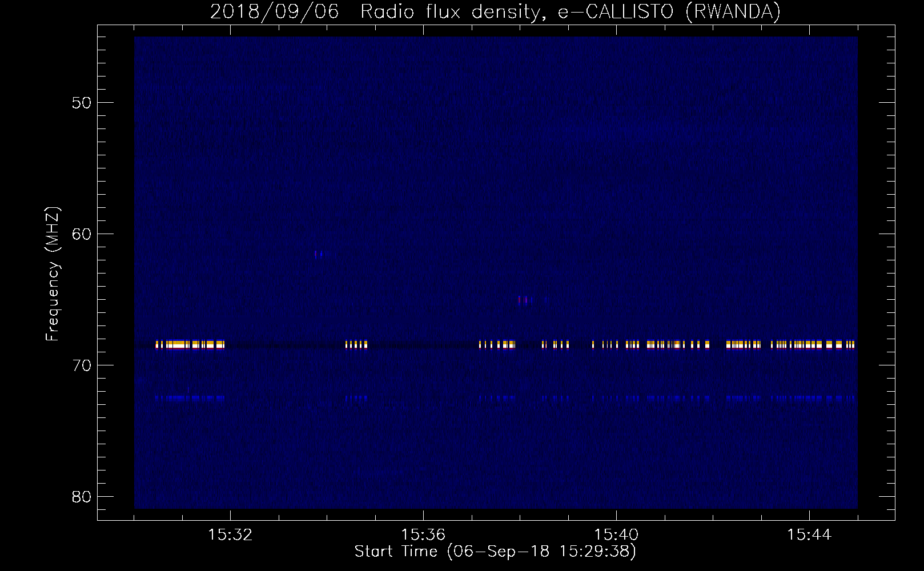Image resolution: width=924 pixels, height=571 pixels.
Task: Click the 15:32 time tick label
Action: pyautogui.click(x=230, y=535)
